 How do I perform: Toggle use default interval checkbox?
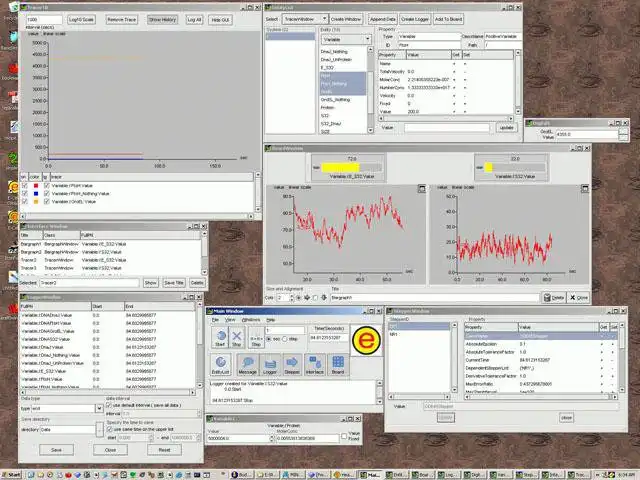pyautogui.click(x=109, y=405)
